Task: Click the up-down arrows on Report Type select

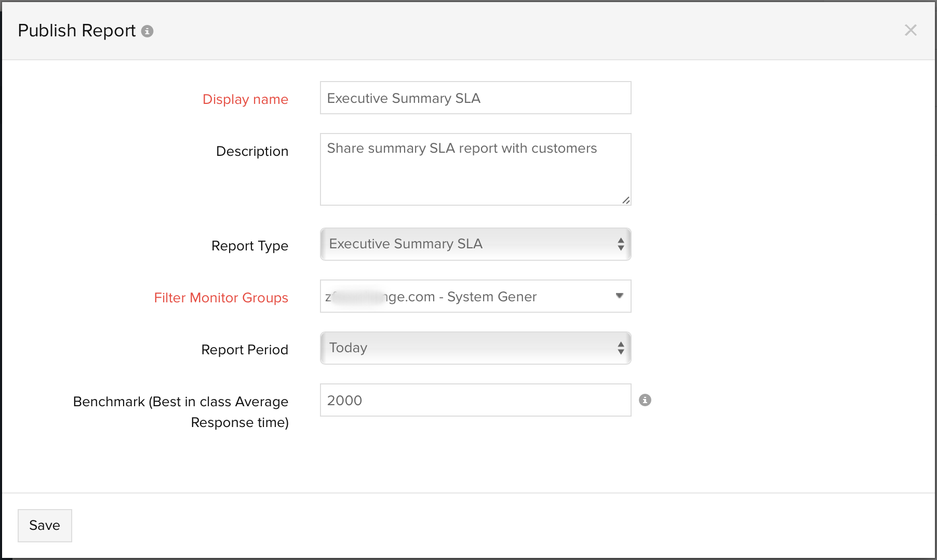Action: pyautogui.click(x=620, y=244)
